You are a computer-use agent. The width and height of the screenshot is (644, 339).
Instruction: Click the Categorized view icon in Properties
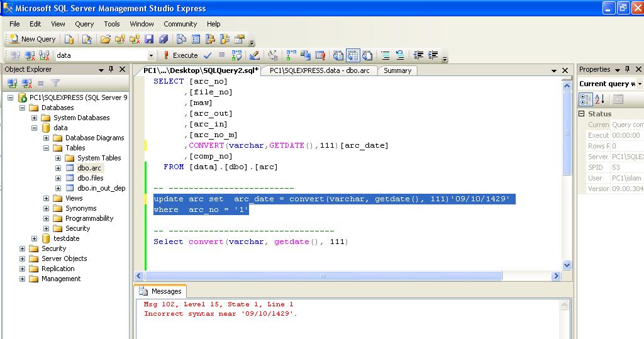[586, 99]
